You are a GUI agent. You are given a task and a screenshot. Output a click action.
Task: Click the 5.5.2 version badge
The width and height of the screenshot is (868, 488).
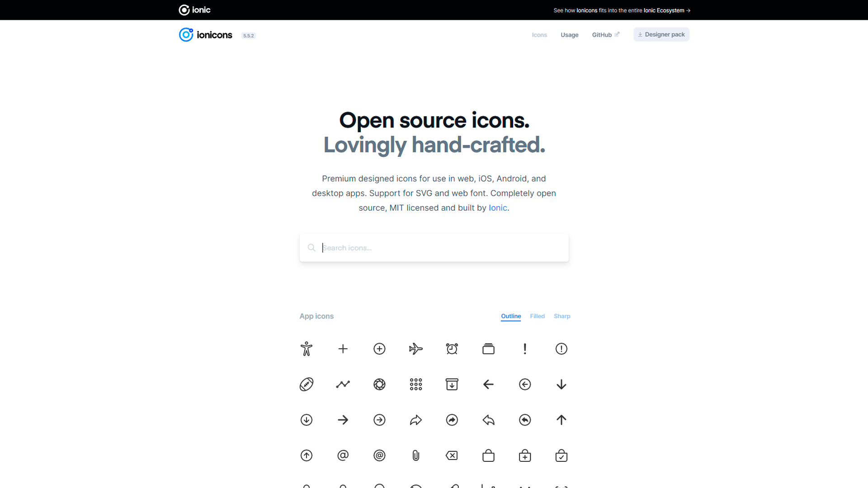point(249,36)
